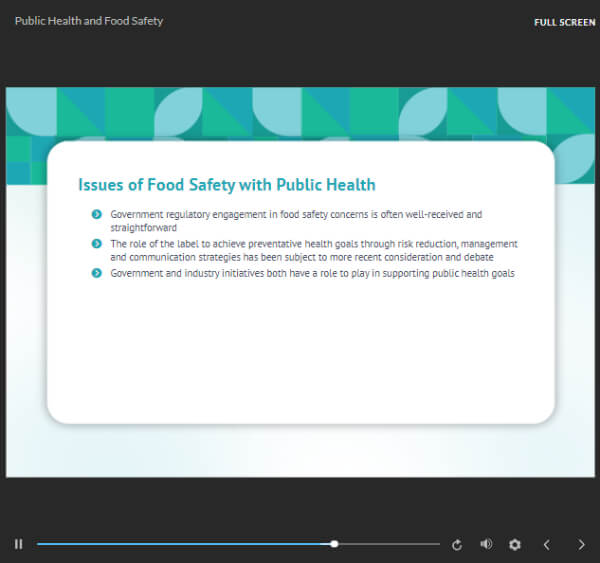This screenshot has width=600, height=563.
Task: Pause the slide playback
Action: 18,544
